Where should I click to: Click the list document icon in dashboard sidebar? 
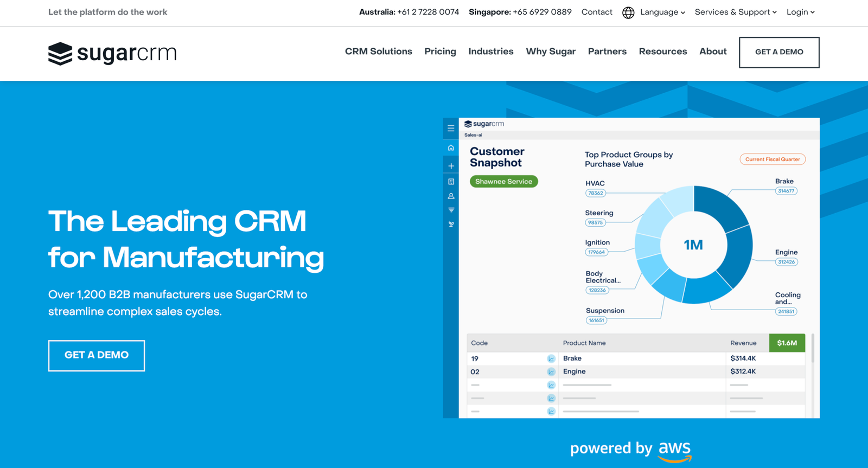tap(451, 182)
